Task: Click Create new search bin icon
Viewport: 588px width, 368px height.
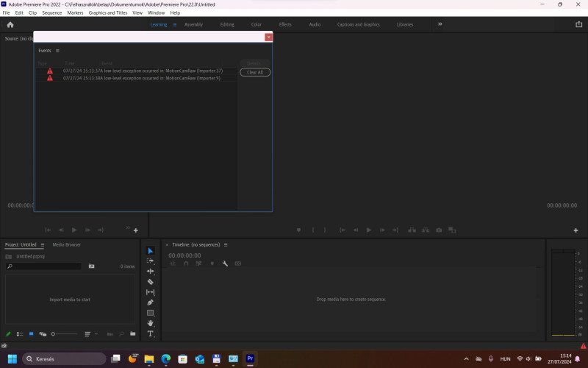Action: tap(91, 266)
